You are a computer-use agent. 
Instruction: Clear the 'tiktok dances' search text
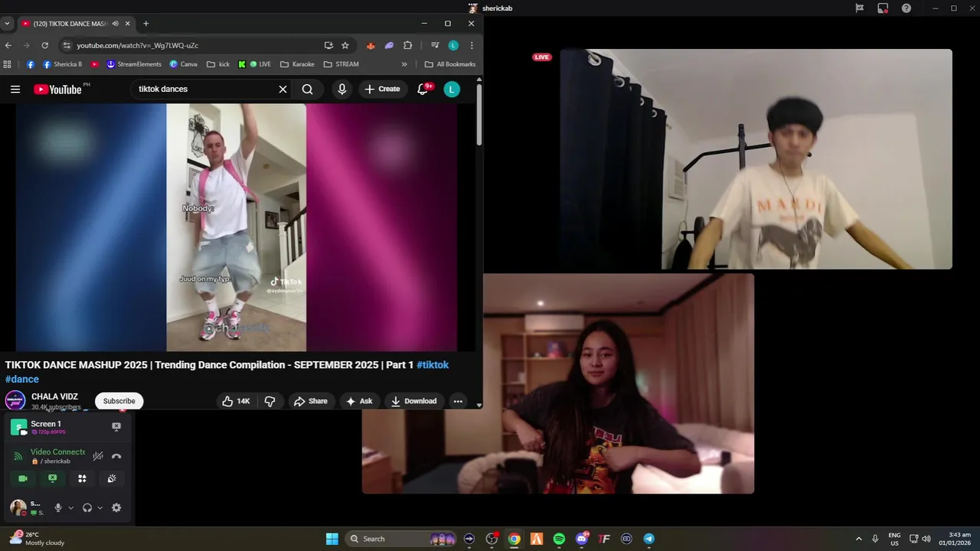point(283,90)
